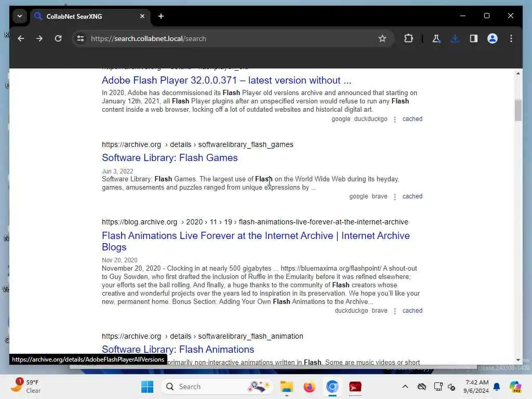Open the volume tray icon
This screenshot has width=532, height=399.
(451, 387)
